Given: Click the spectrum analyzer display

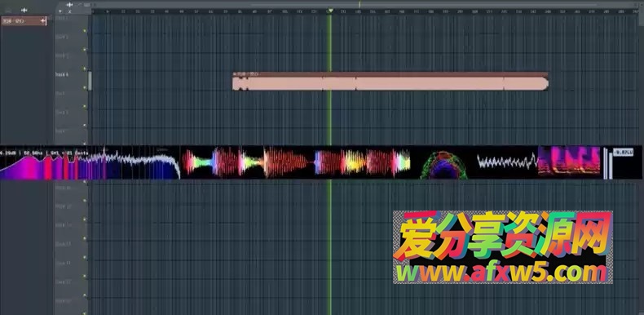Looking at the screenshot, I should tap(90, 163).
